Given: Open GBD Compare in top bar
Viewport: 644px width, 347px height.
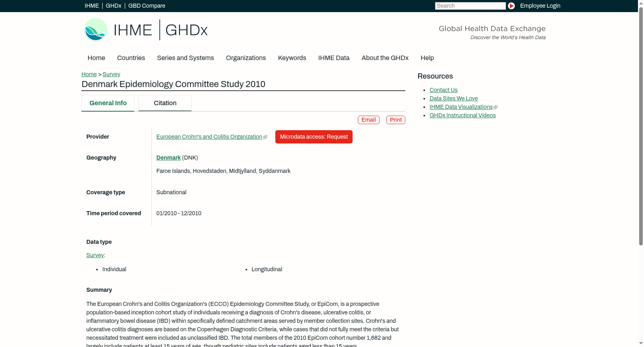Looking at the screenshot, I should (x=147, y=6).
